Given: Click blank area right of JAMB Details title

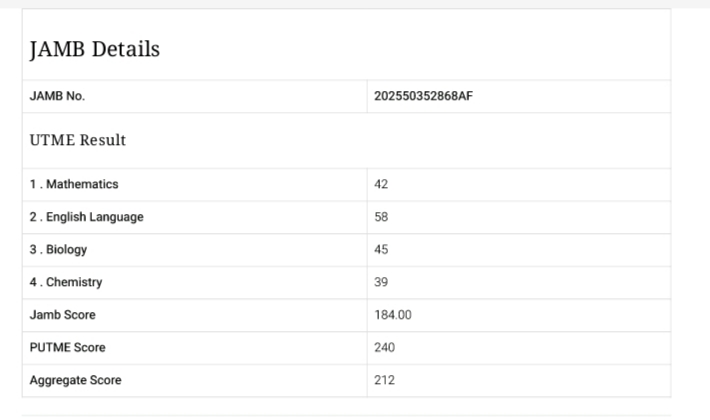Looking at the screenshot, I should tap(450, 49).
